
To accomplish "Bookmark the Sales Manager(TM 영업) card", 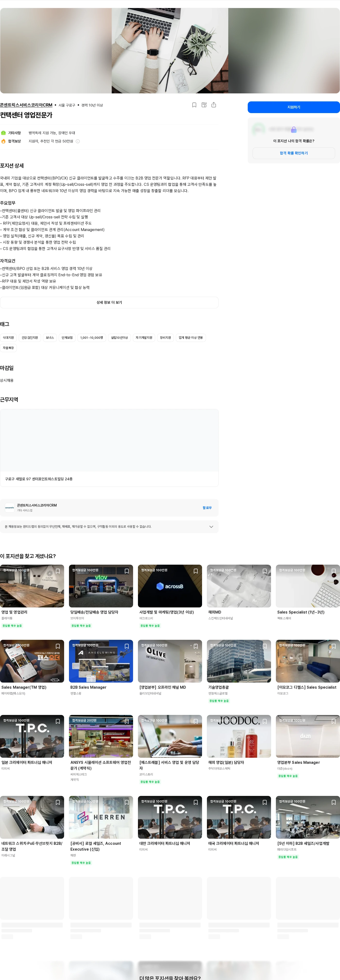I will 58,646.
